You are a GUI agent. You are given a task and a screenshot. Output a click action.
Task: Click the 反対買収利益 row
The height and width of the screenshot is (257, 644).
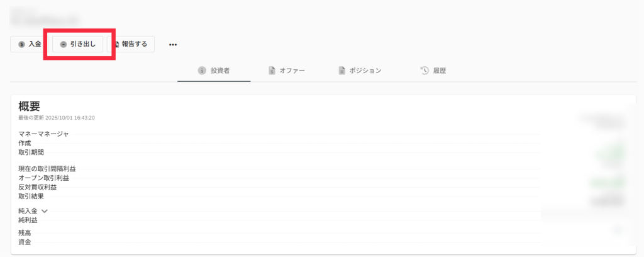[38, 187]
